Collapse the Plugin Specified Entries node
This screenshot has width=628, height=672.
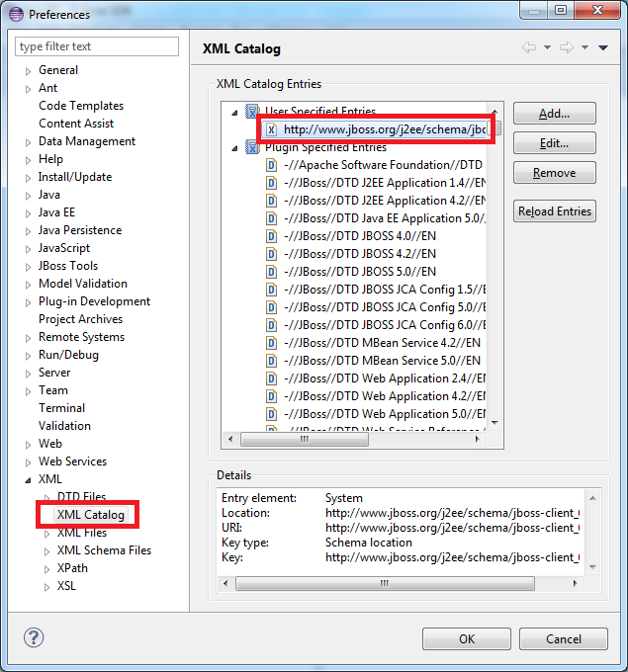(234, 148)
